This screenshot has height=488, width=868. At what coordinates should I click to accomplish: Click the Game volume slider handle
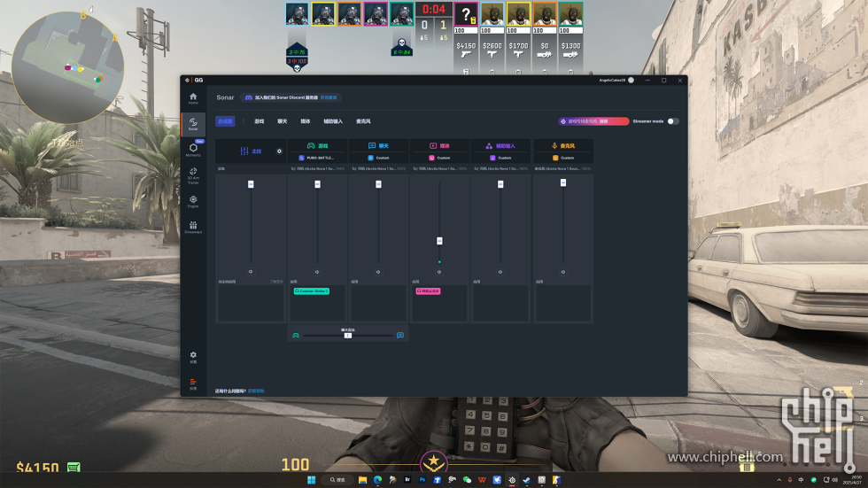pyautogui.click(x=317, y=184)
